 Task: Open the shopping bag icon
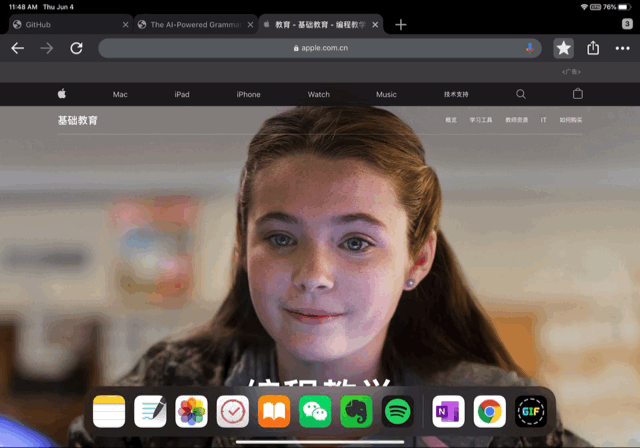[578, 94]
